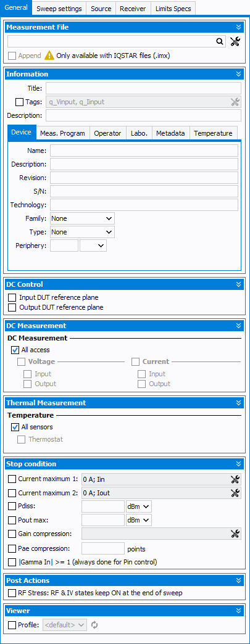Collapse the Stop condition section
Screen dimensions: 250x644
point(238,464)
